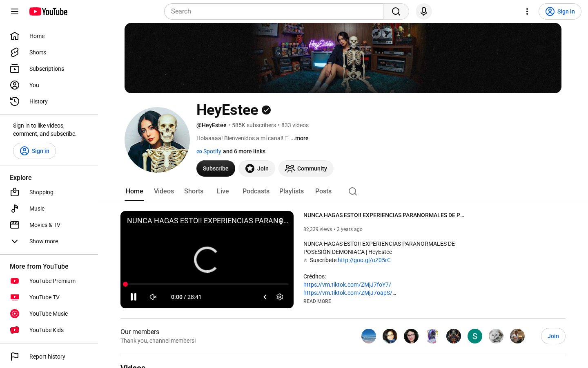The width and height of the screenshot is (588, 368).
Task: Open Shorts from sidebar
Action: (49, 52)
